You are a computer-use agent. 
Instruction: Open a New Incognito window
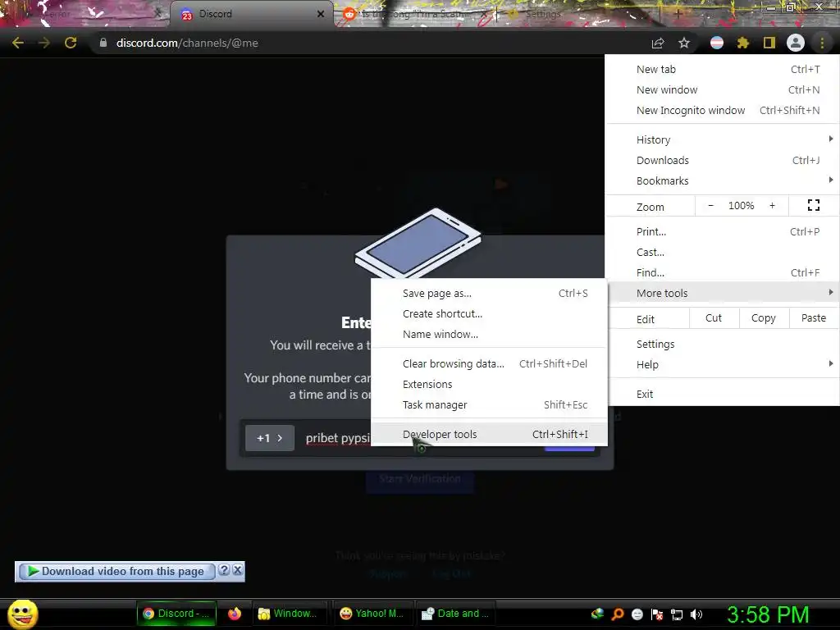click(723, 111)
